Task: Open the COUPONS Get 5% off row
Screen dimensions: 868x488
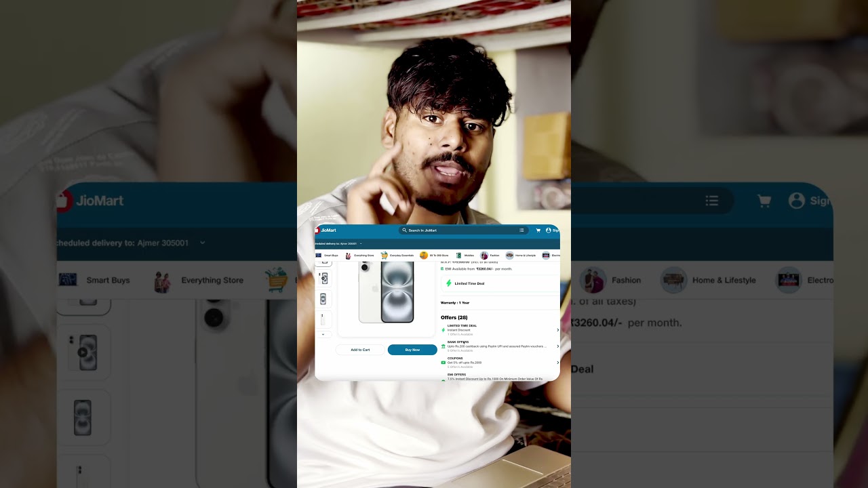Action: (x=500, y=363)
